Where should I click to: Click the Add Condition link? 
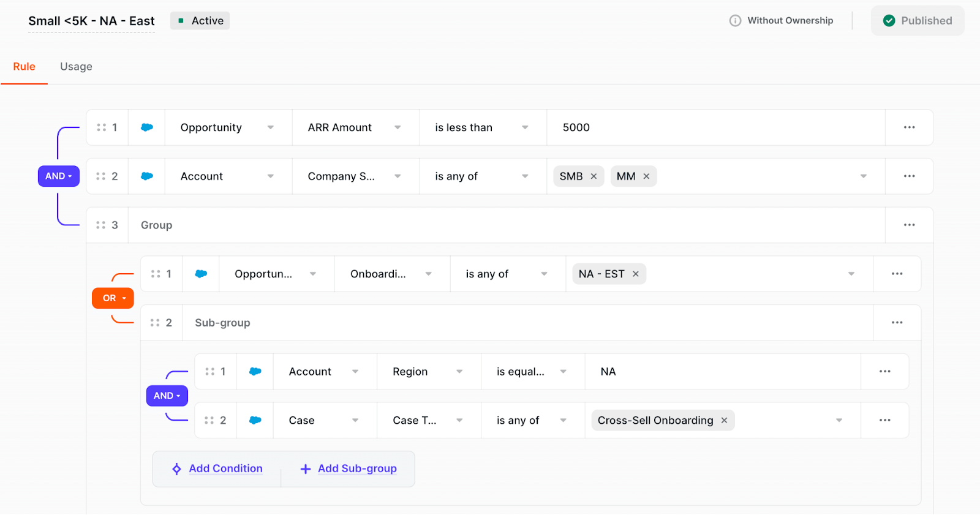point(225,468)
